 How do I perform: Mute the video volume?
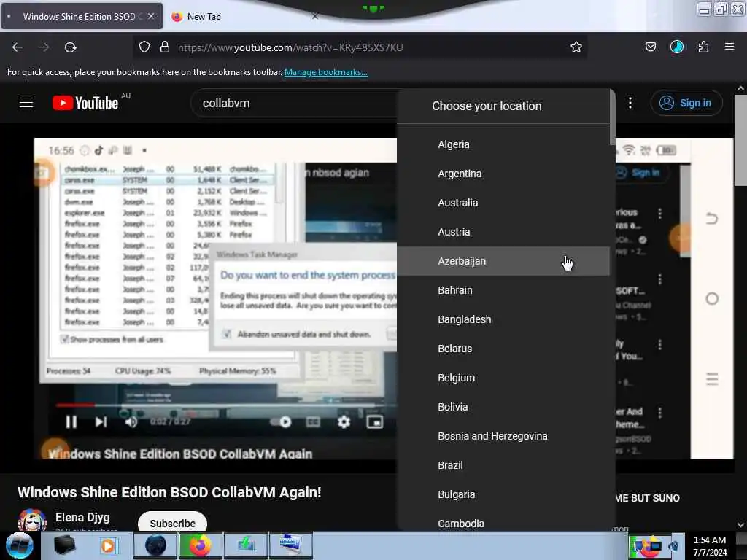coord(131,422)
